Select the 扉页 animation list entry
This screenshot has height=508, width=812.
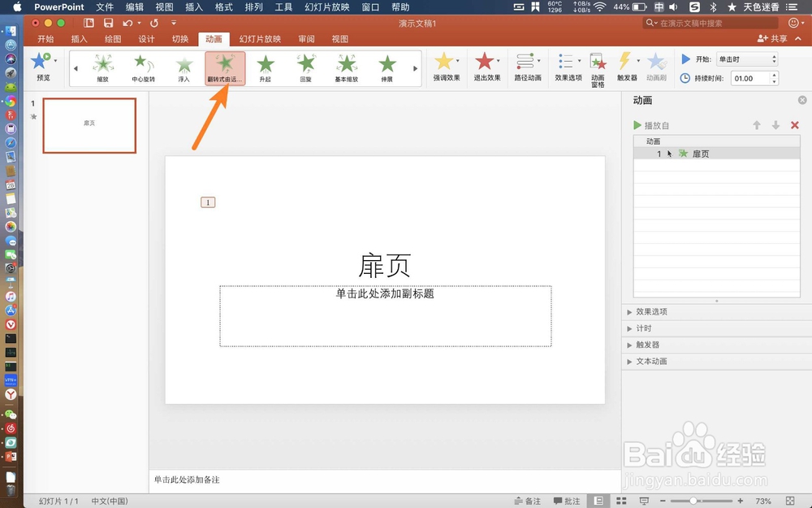[702, 154]
